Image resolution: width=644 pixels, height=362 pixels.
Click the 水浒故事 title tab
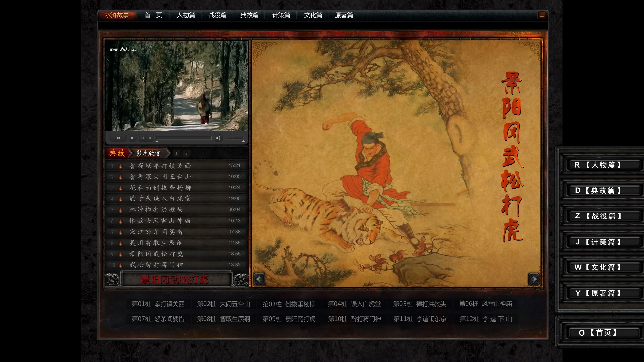[117, 15]
